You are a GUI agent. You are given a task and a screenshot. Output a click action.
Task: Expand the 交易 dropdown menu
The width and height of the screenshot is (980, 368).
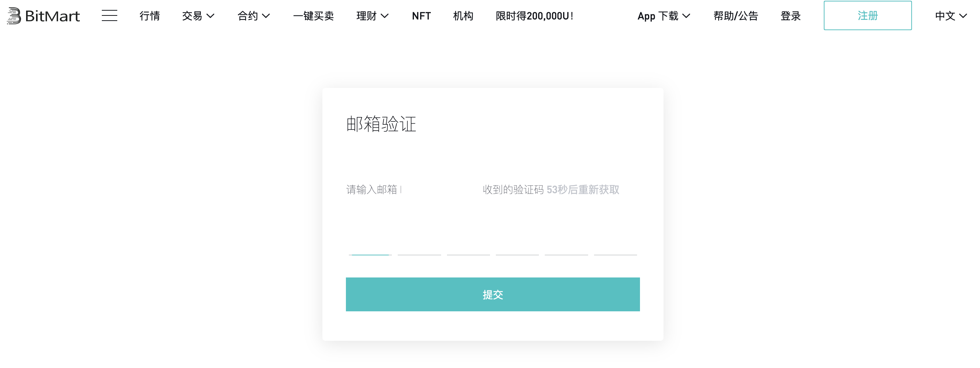198,16
